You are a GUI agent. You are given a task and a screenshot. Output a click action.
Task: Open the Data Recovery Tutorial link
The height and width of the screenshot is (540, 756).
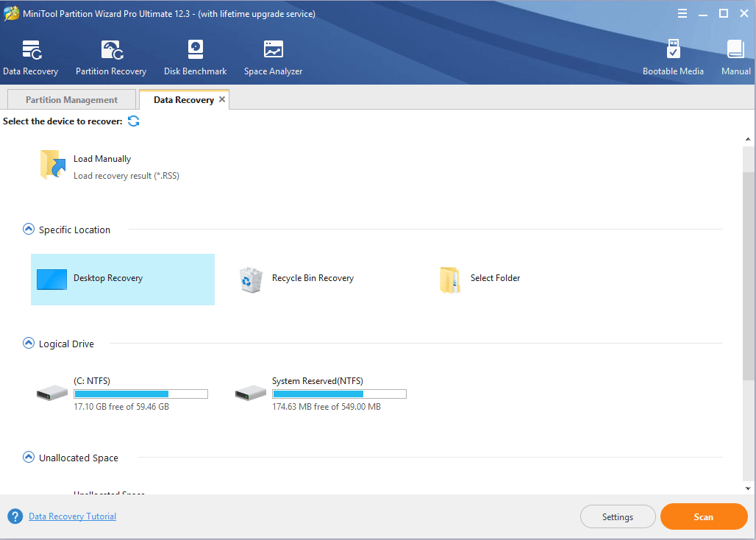tap(72, 516)
